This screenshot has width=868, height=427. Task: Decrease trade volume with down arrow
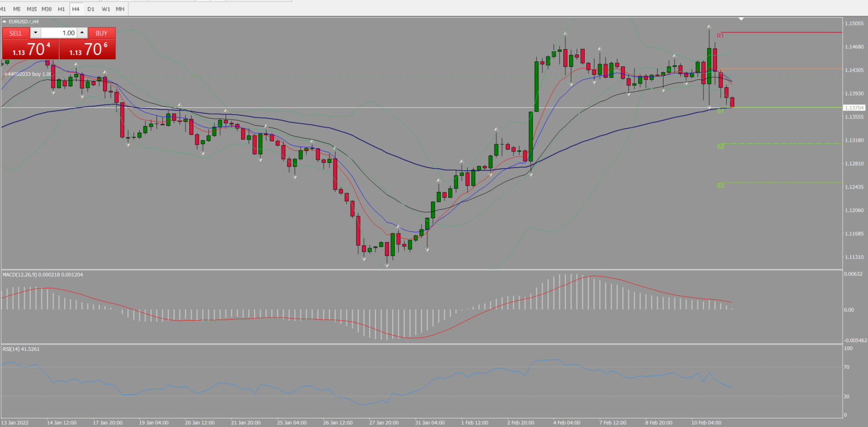pos(36,33)
